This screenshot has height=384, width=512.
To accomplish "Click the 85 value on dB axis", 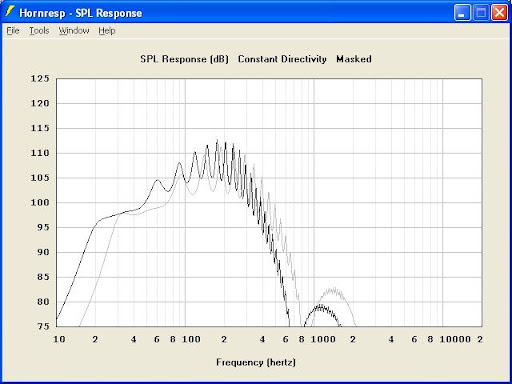I will [43, 277].
